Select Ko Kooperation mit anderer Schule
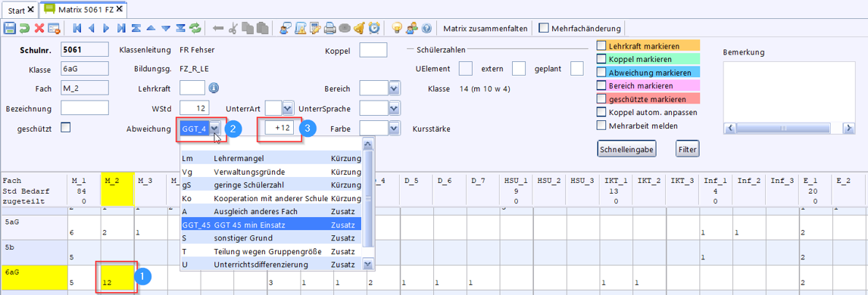This screenshot has width=868, height=295. click(x=271, y=198)
